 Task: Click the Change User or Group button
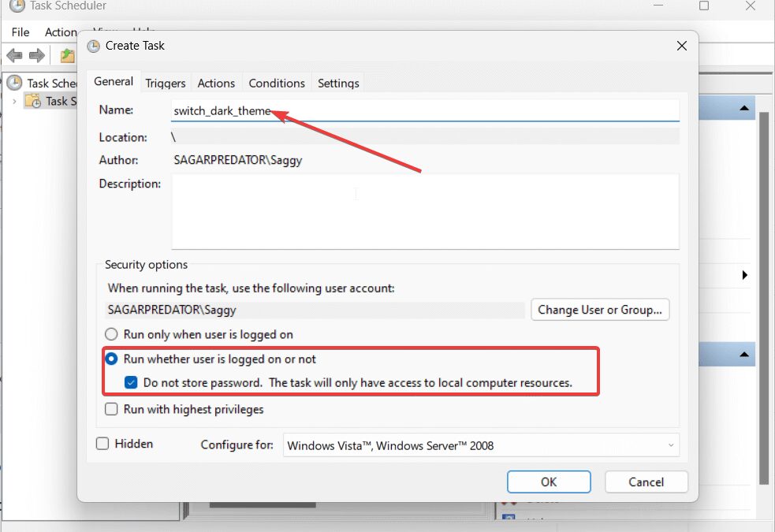point(600,310)
